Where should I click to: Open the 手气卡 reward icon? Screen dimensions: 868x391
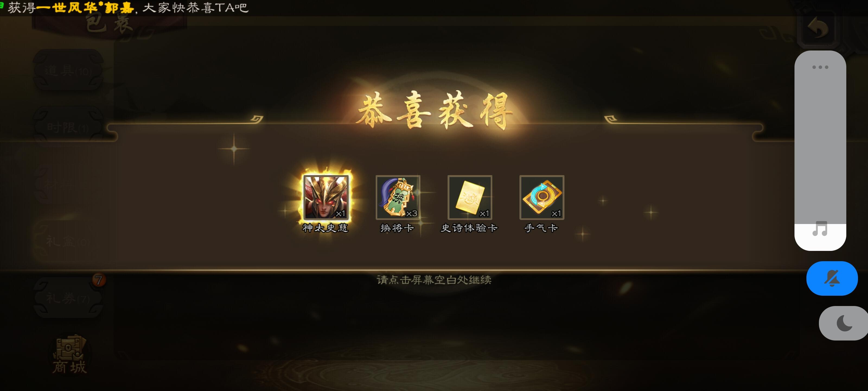coord(542,197)
